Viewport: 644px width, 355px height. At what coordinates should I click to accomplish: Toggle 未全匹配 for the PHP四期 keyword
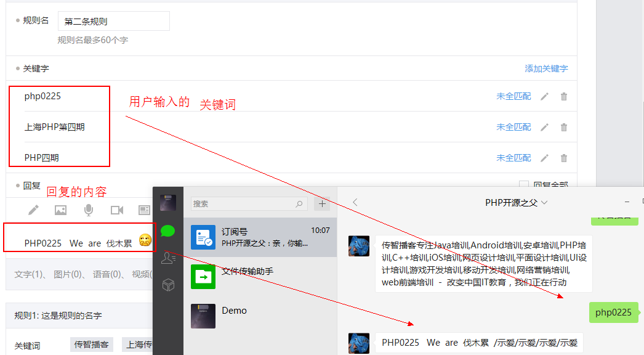tap(513, 158)
